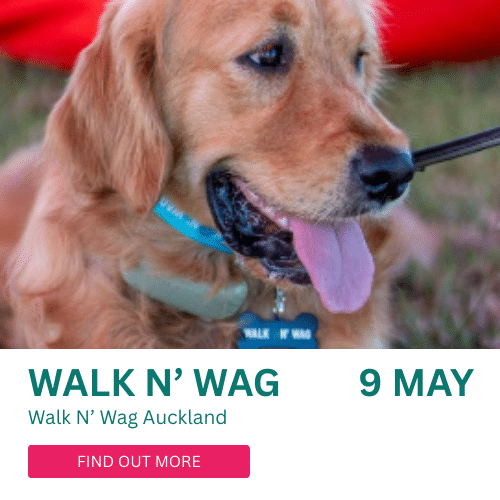
Task: Click the black leash near the nose
Action: [x=457, y=148]
